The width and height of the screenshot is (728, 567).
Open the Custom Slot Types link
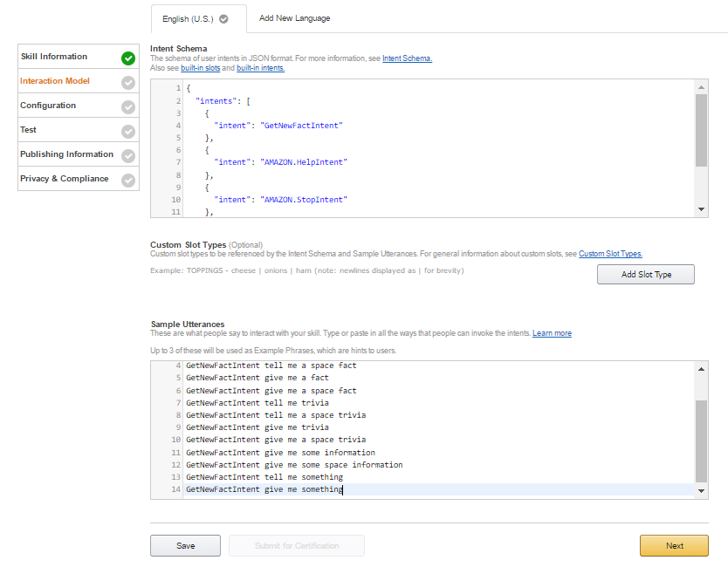click(610, 254)
